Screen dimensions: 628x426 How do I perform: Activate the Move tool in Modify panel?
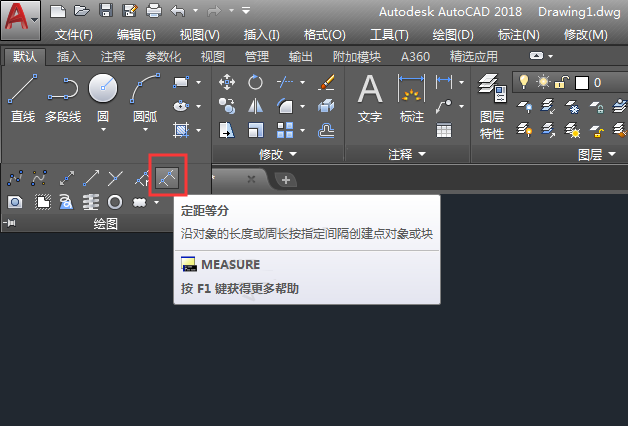[x=227, y=82]
